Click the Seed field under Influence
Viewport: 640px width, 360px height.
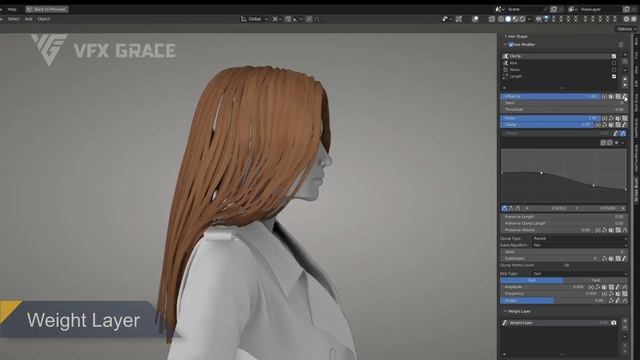(x=564, y=103)
